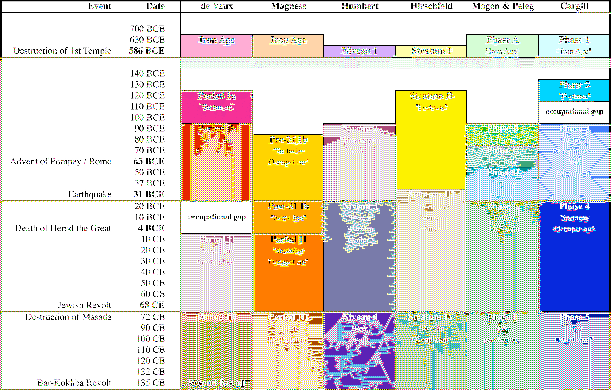Click the '586 BCE' date entry
The image size is (611, 390).
[148, 51]
